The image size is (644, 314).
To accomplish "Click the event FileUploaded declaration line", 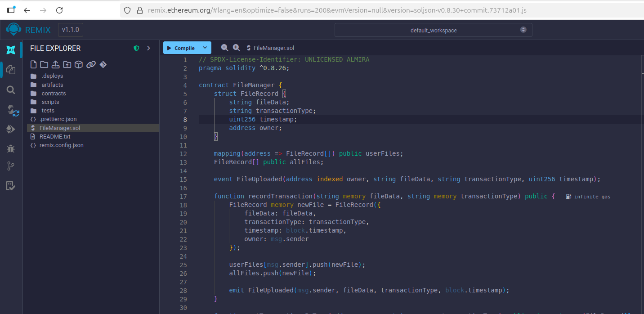I will tap(407, 179).
